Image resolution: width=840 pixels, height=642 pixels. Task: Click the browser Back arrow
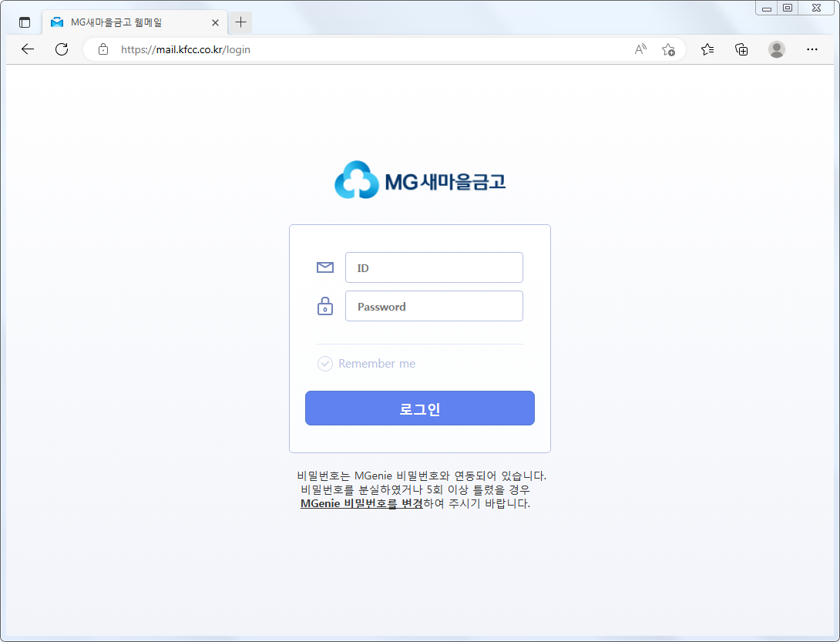tap(27, 49)
